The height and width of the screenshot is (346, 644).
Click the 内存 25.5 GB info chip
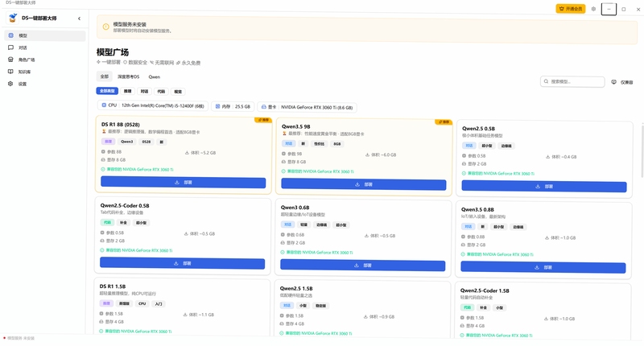tap(233, 106)
